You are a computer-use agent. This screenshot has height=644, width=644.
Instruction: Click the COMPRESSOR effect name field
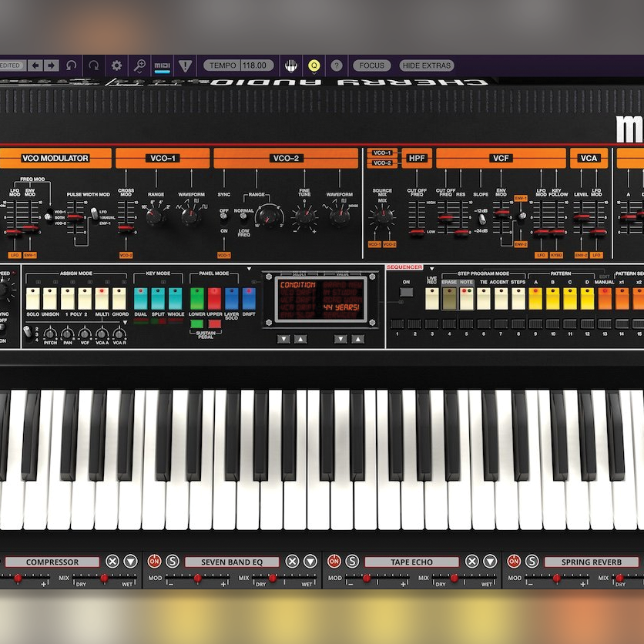tap(52, 562)
